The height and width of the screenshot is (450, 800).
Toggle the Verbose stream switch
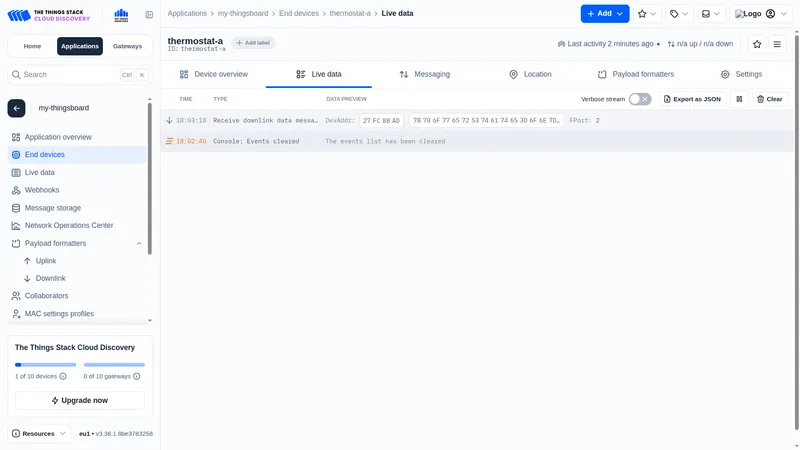640,99
